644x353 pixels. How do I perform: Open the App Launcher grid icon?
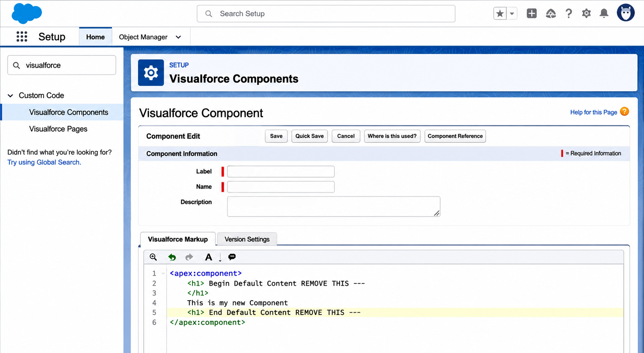click(x=22, y=36)
